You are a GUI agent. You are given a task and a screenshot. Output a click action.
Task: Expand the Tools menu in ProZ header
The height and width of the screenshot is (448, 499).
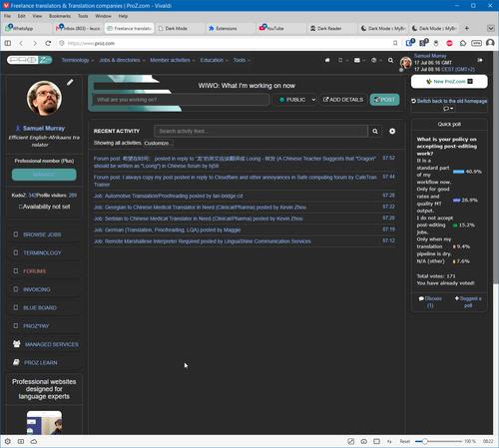(x=242, y=60)
